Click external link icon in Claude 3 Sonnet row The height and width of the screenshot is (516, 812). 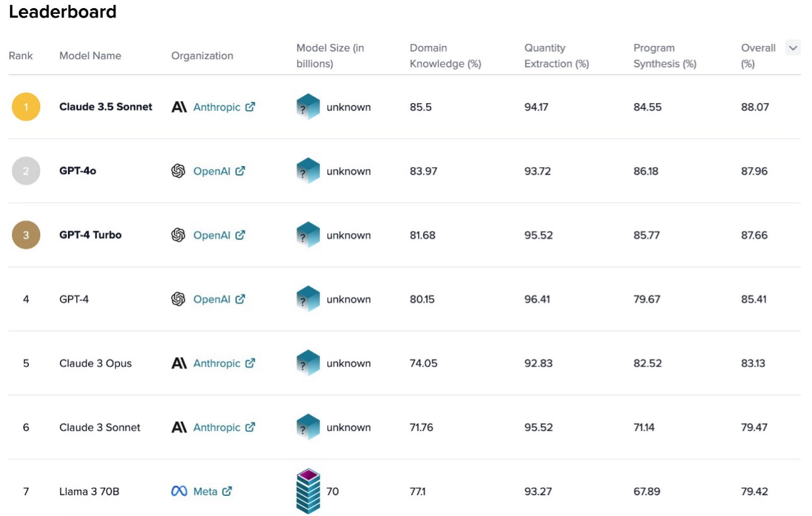pos(250,427)
